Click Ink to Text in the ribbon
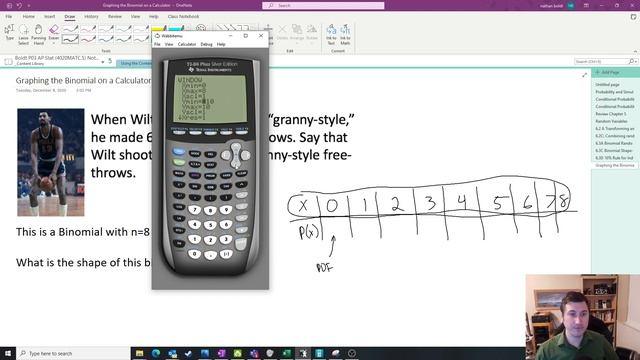The width and height of the screenshot is (640, 360). coord(331,34)
